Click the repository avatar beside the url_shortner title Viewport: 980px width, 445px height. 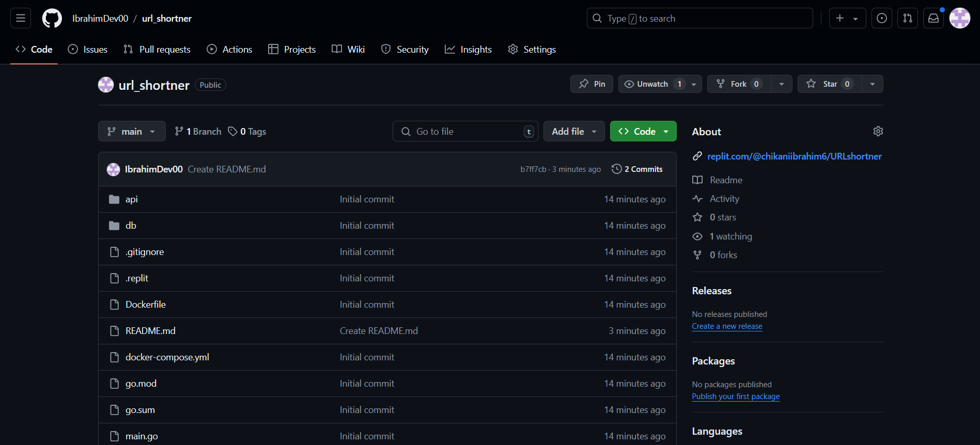[x=106, y=85]
